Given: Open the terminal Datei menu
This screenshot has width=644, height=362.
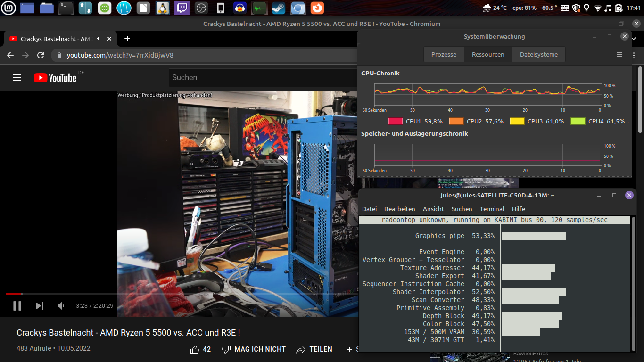Looking at the screenshot, I should pos(369,209).
